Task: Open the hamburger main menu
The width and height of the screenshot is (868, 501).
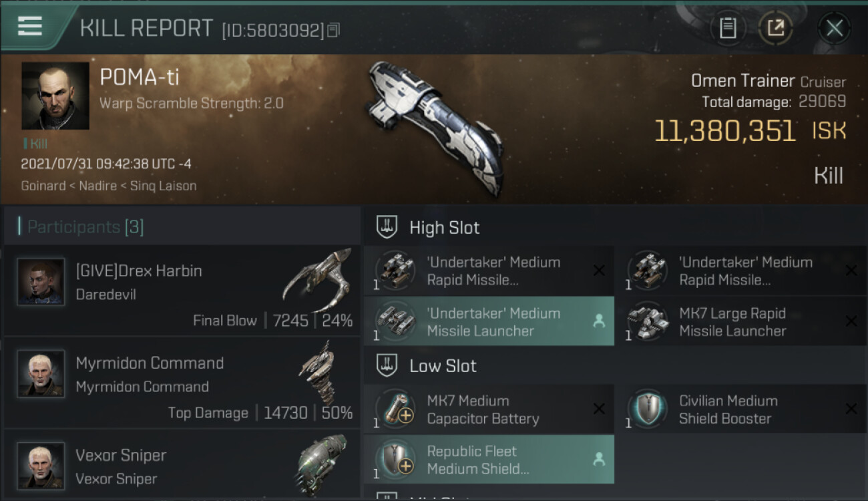Action: click(30, 26)
